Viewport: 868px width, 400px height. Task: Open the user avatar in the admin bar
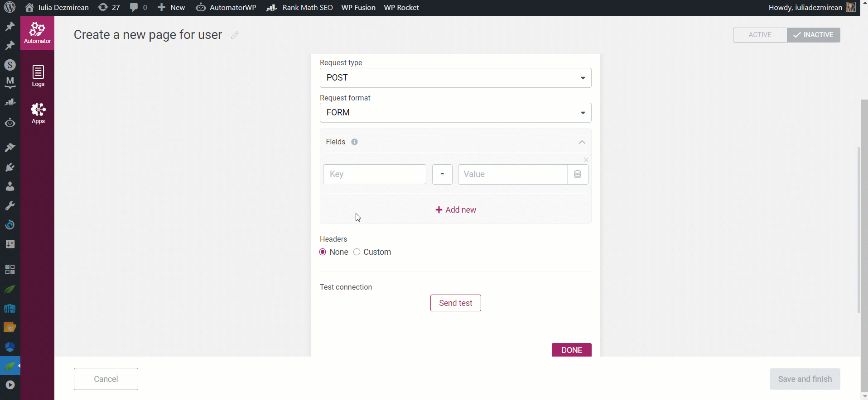(851, 7)
